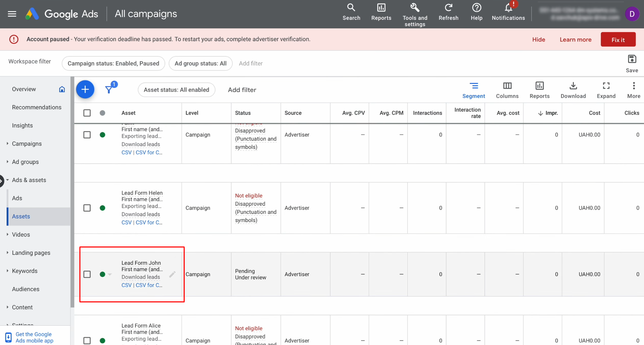Open the account avatar D
Viewport: 644px width, 345px height.
point(632,14)
